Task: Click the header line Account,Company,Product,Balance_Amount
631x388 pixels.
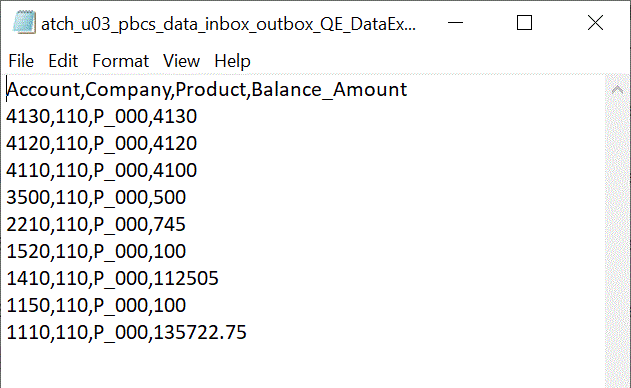Action: coord(207,89)
